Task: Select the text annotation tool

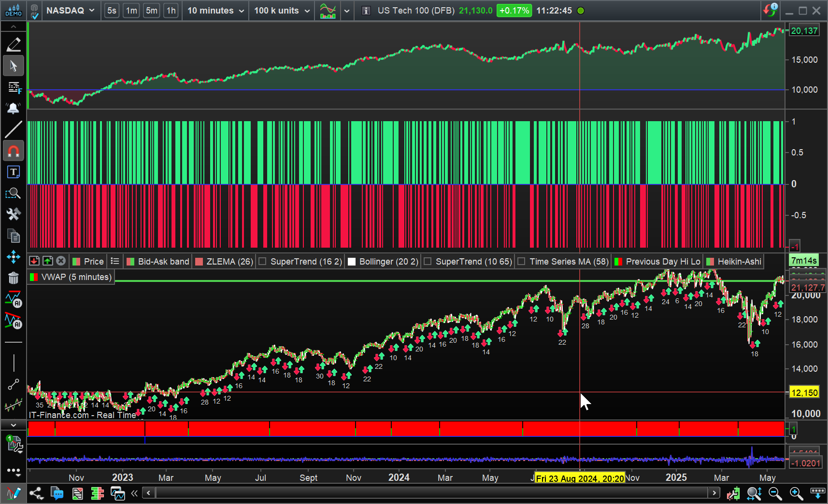Action: tap(14, 172)
